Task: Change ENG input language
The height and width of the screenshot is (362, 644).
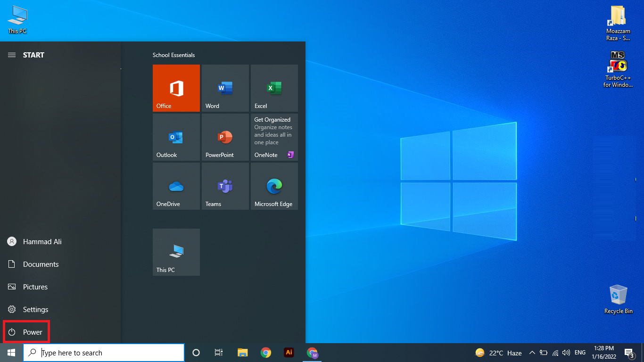Action: pos(580,353)
